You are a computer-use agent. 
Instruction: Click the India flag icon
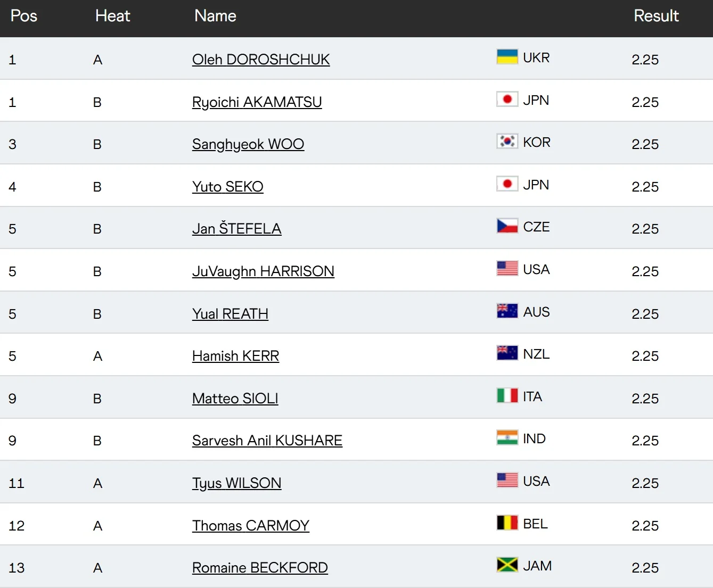(507, 438)
